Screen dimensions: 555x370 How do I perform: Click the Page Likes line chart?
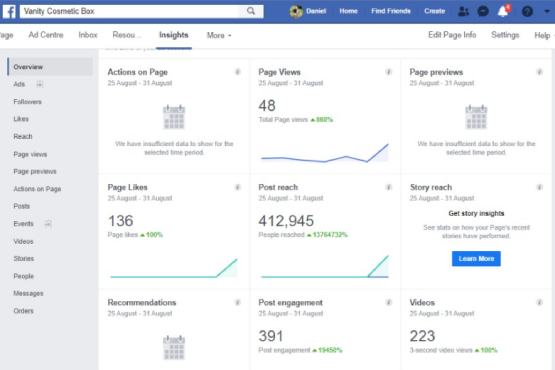pos(174,268)
